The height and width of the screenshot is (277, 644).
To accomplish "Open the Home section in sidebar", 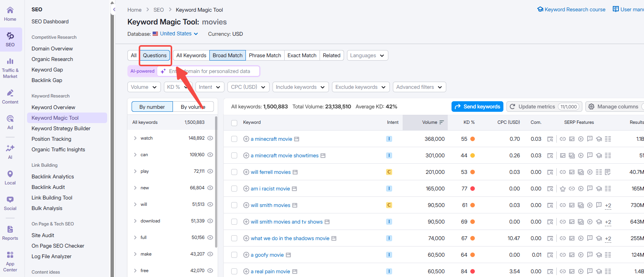I will 10,14.
